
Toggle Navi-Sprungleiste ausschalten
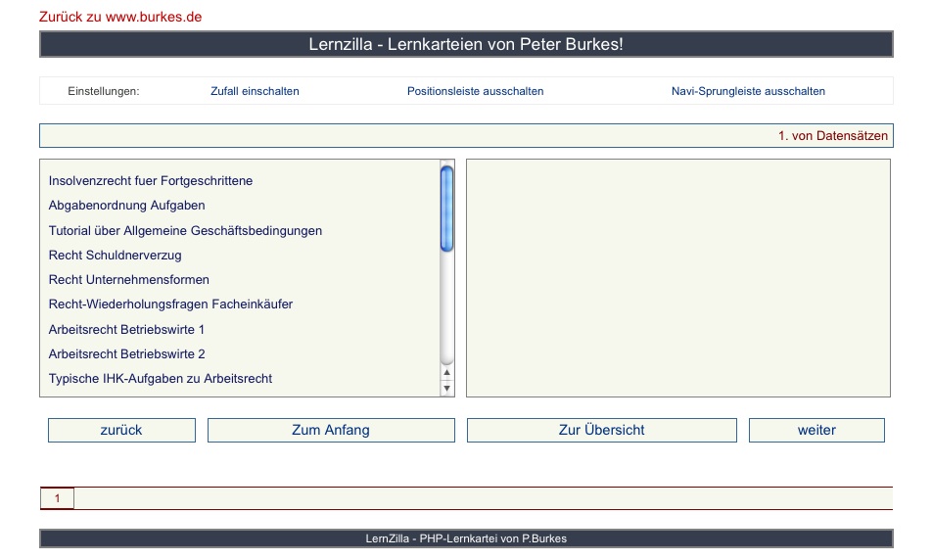pos(748,91)
